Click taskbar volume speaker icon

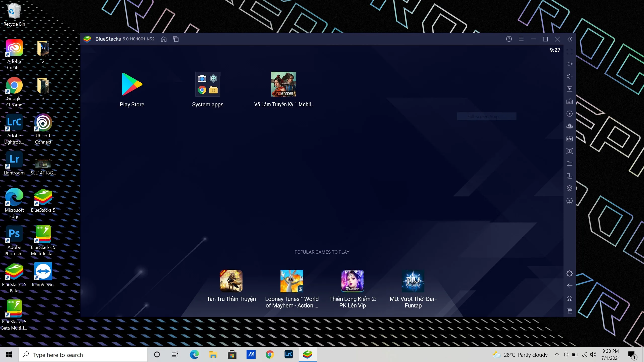593,355
